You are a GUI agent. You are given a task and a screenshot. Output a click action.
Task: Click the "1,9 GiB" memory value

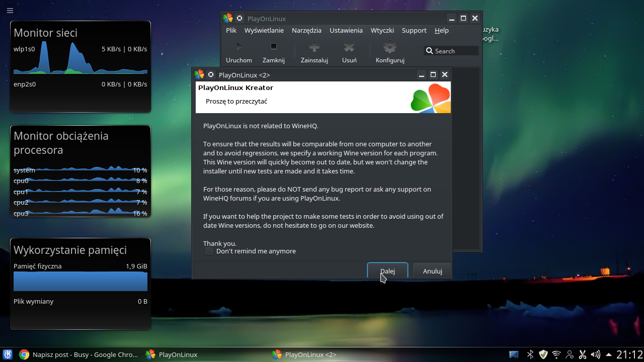(136, 266)
